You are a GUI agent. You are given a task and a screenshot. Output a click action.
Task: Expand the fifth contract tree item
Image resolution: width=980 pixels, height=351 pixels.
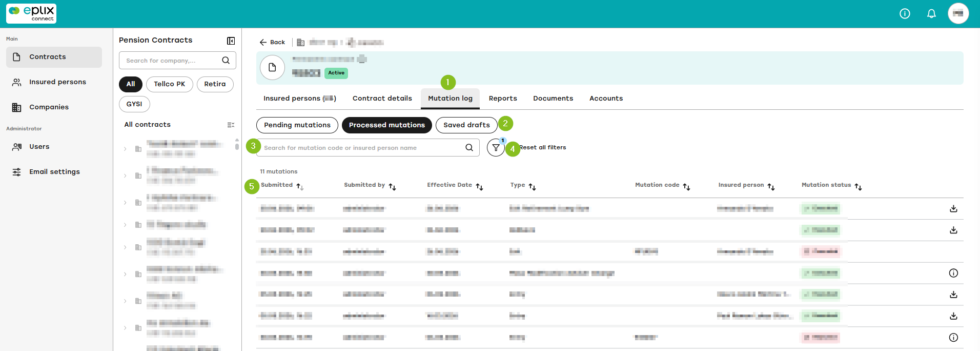pos(125,247)
